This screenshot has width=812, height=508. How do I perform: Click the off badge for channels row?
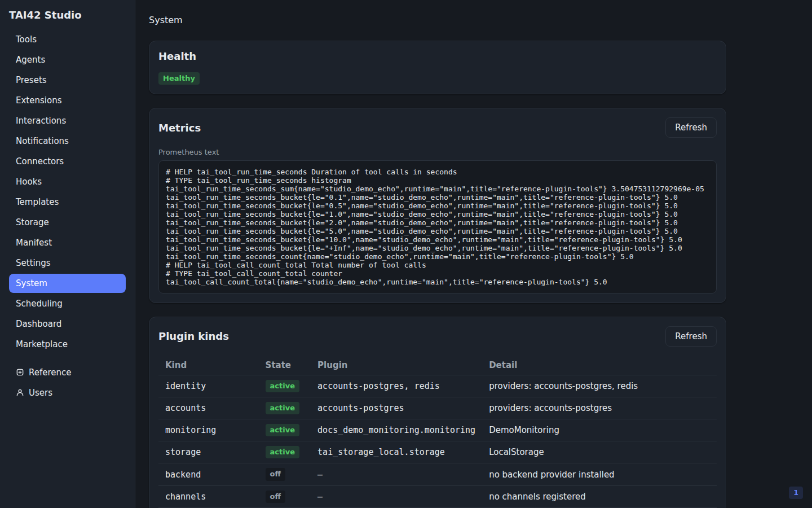(x=275, y=497)
